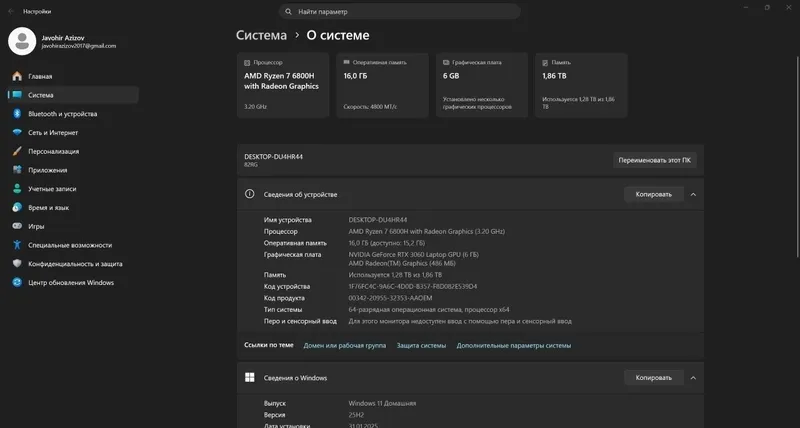Collapse the Сведения об устройстве section chevron
Viewport: 800px width, 428px height.
click(x=693, y=194)
